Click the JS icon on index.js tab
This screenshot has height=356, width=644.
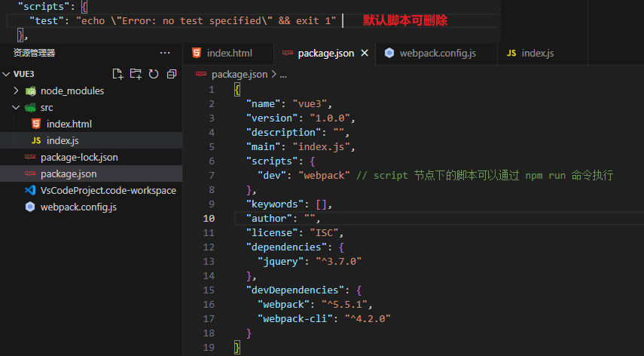click(511, 53)
